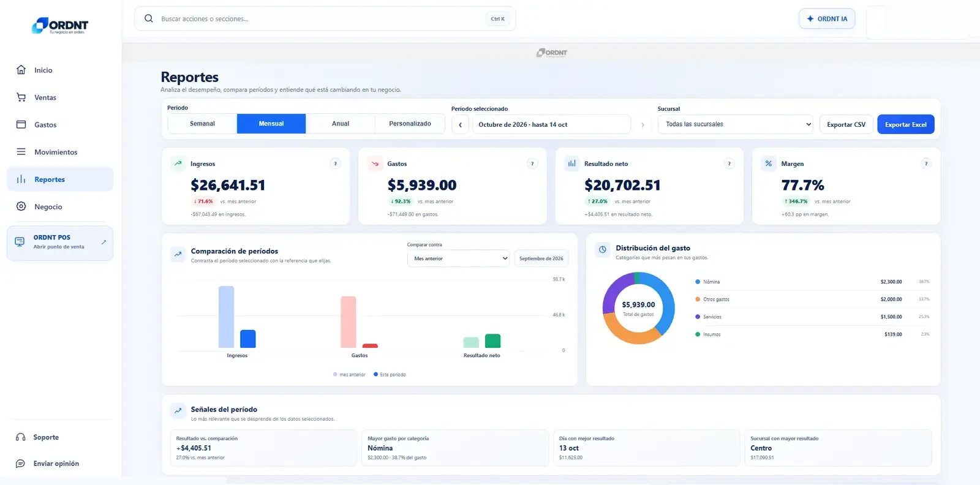980x485 pixels.
Task: Select the Semanal period option
Action: 202,124
